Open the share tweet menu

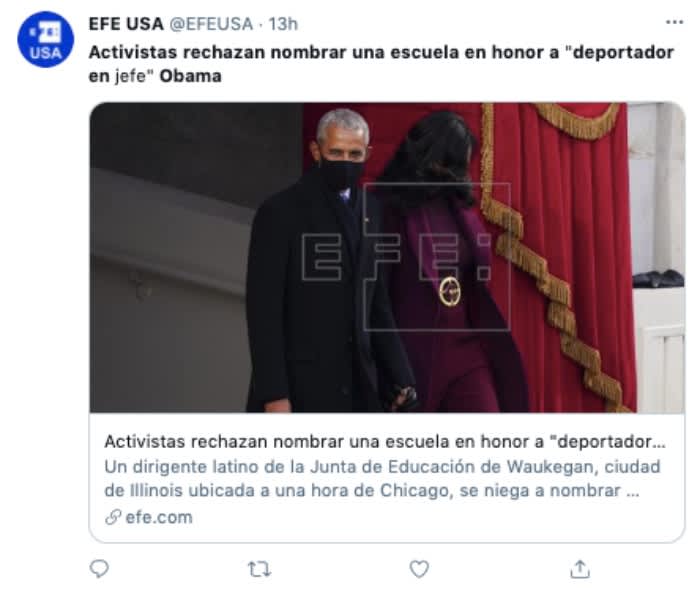(579, 569)
